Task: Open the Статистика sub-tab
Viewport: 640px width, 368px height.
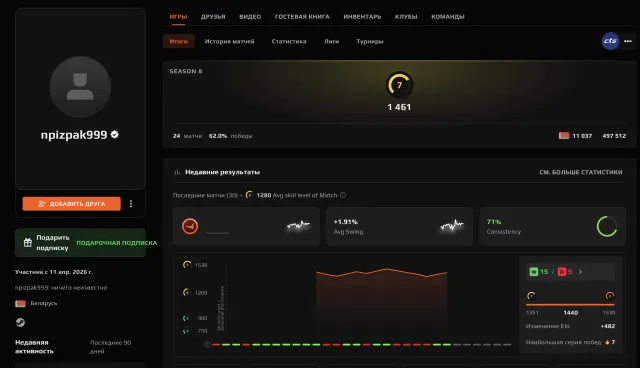Action: [x=289, y=41]
